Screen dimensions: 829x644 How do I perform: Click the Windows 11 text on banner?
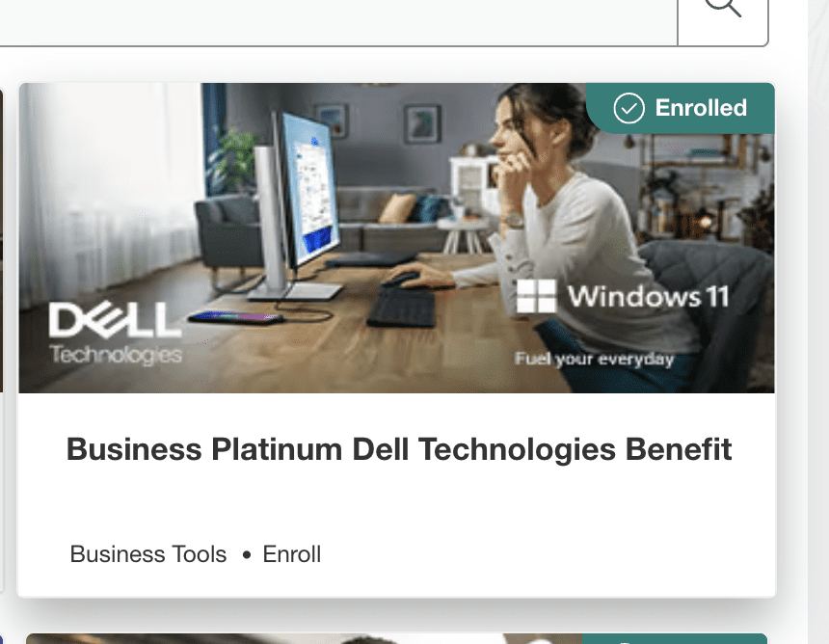pyautogui.click(x=649, y=297)
